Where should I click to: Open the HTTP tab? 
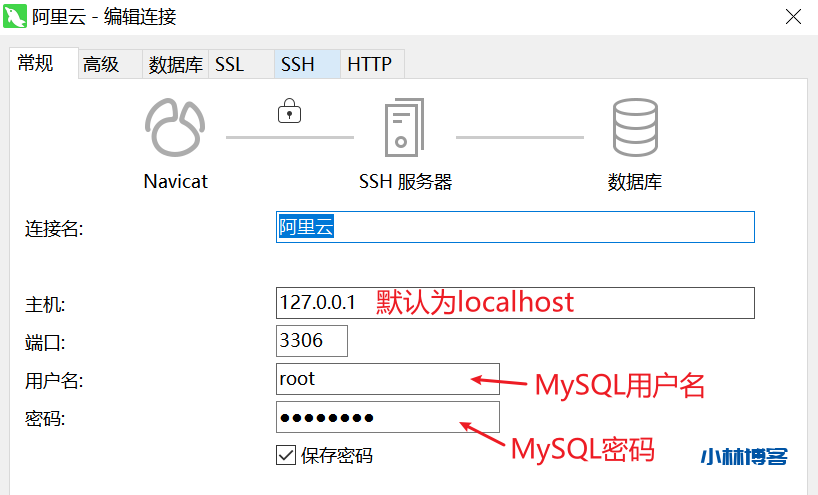(369, 65)
